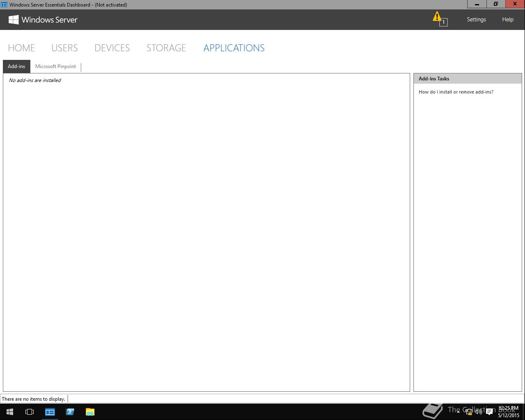Open the alert warning notification icon
525x420 pixels.
point(440,19)
